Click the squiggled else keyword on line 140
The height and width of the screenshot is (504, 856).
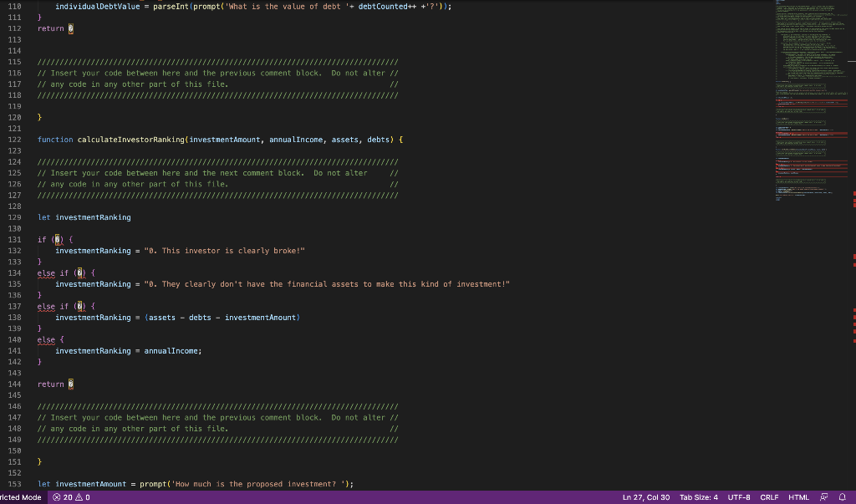[46, 339]
